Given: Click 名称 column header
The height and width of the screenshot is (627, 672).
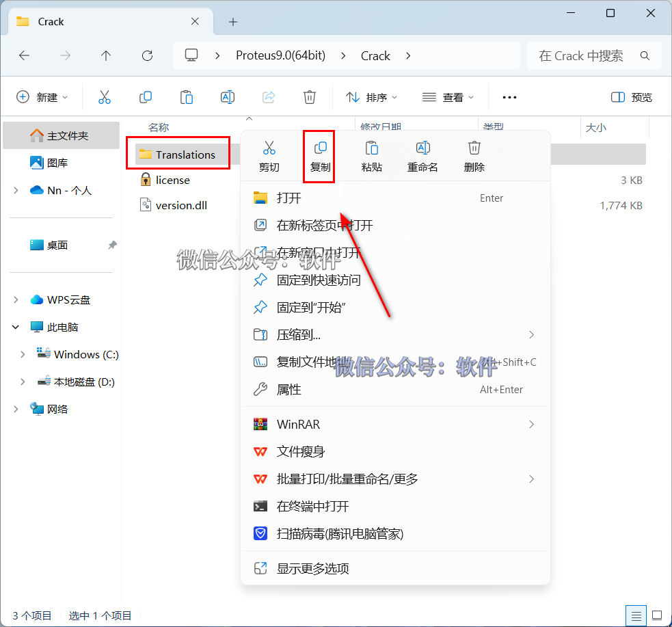Looking at the screenshot, I should 158,127.
